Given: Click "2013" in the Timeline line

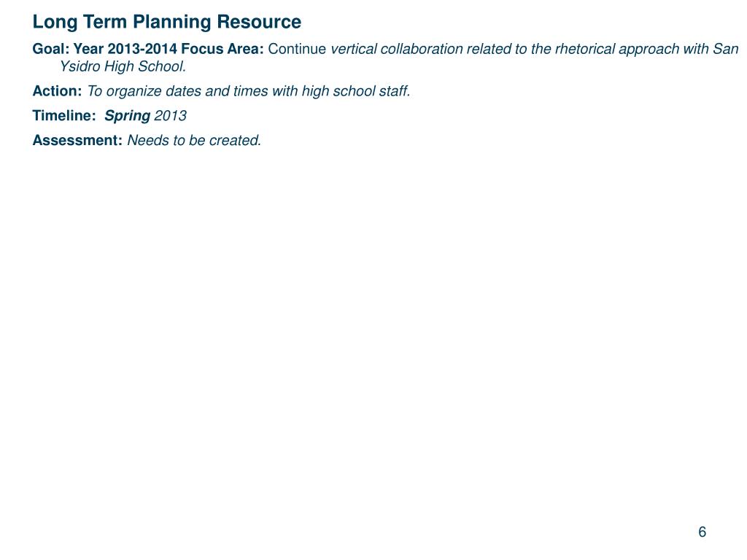Looking at the screenshot, I should [170, 116].
